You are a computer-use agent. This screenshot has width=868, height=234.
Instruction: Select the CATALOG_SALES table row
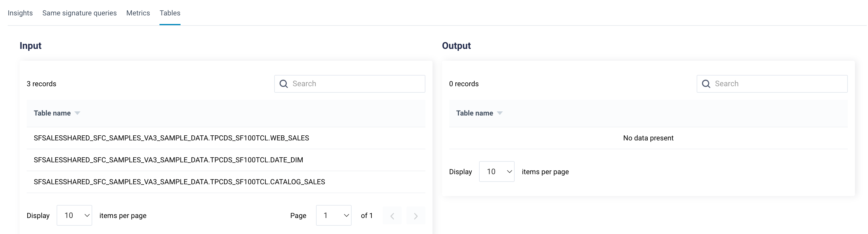click(x=179, y=182)
